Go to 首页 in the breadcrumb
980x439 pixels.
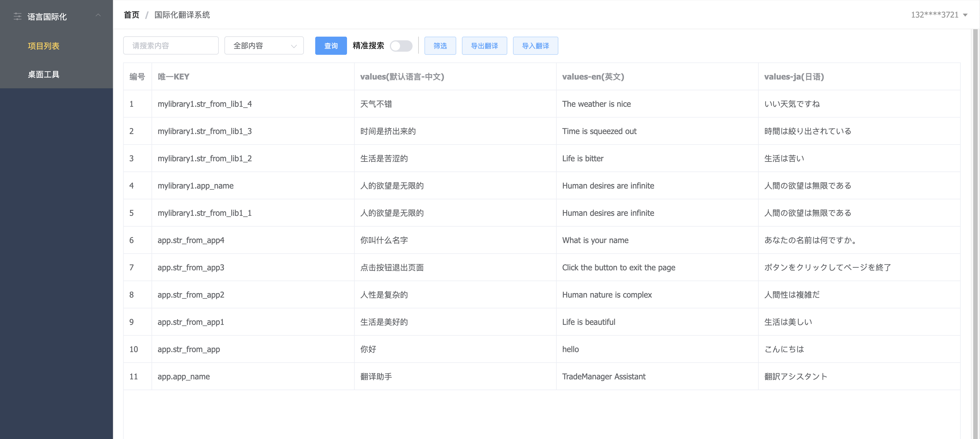pyautogui.click(x=132, y=15)
